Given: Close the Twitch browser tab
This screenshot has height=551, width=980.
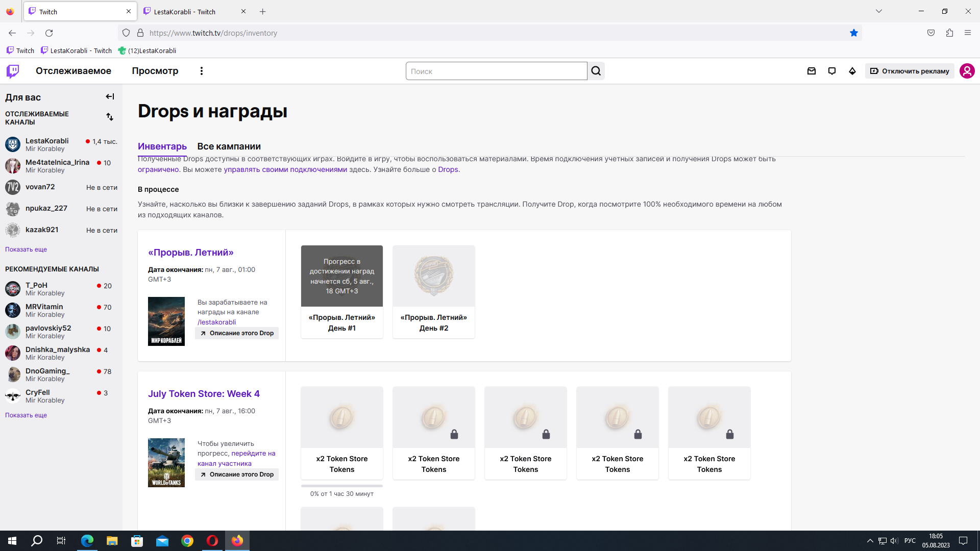Looking at the screenshot, I should click(129, 11).
